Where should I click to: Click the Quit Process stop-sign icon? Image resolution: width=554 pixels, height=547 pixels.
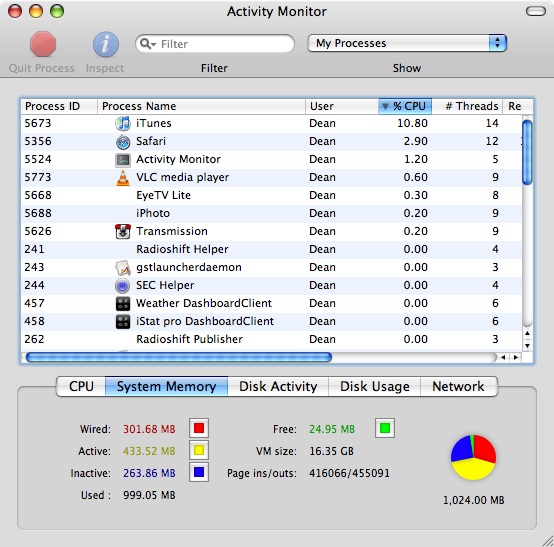click(43, 44)
